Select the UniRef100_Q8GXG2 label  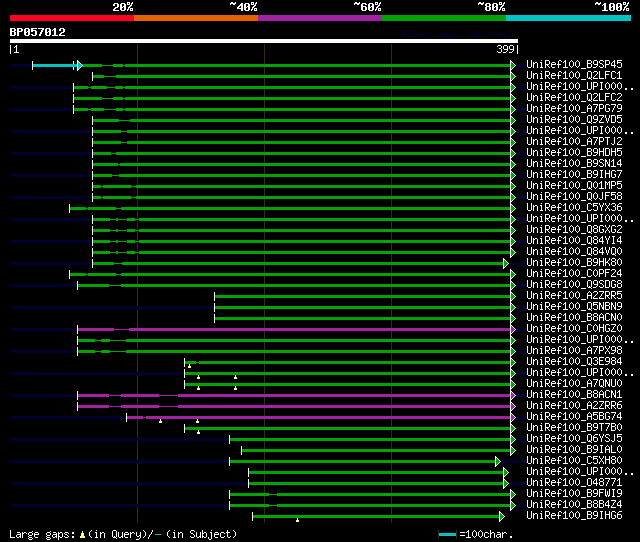pyautogui.click(x=574, y=230)
